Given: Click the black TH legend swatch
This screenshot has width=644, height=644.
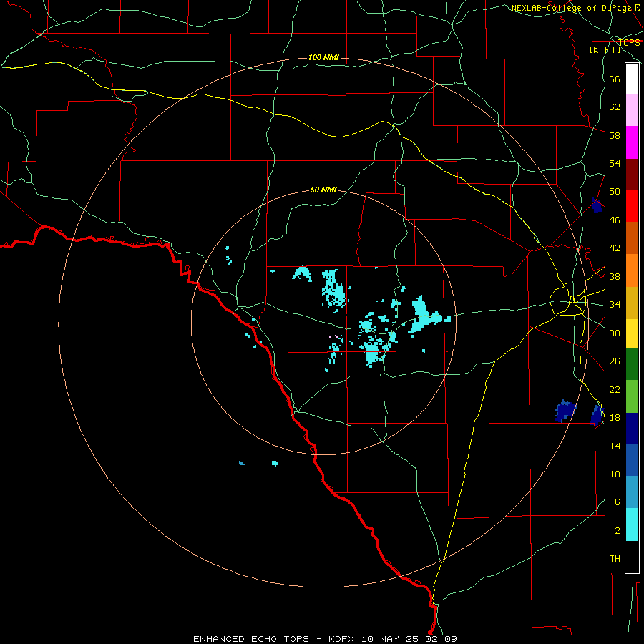Looking at the screenshot, I should click(x=632, y=557).
